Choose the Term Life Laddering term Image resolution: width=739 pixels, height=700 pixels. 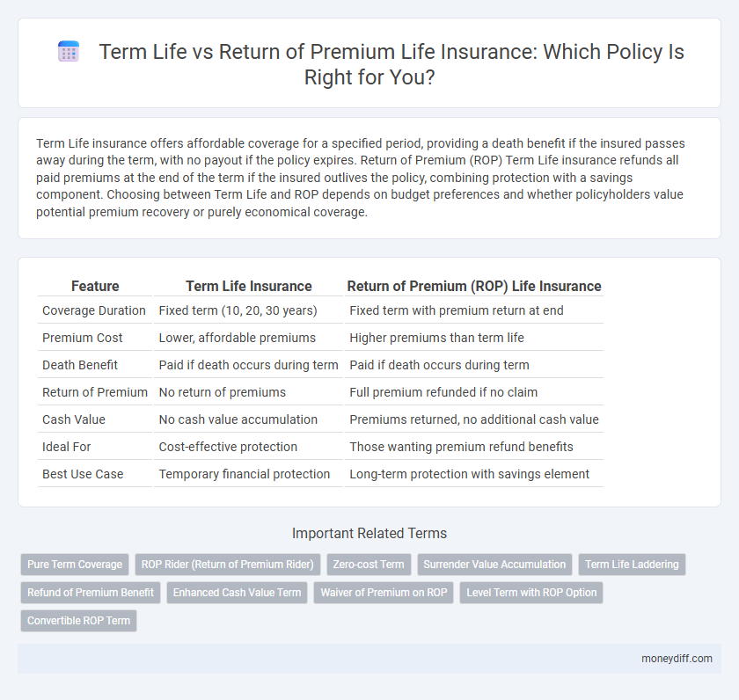click(632, 565)
